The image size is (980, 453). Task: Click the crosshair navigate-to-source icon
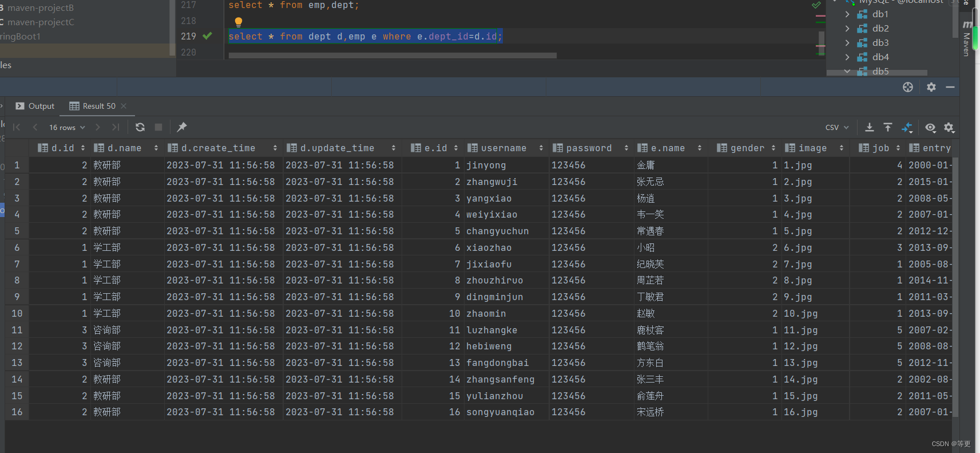point(908,87)
